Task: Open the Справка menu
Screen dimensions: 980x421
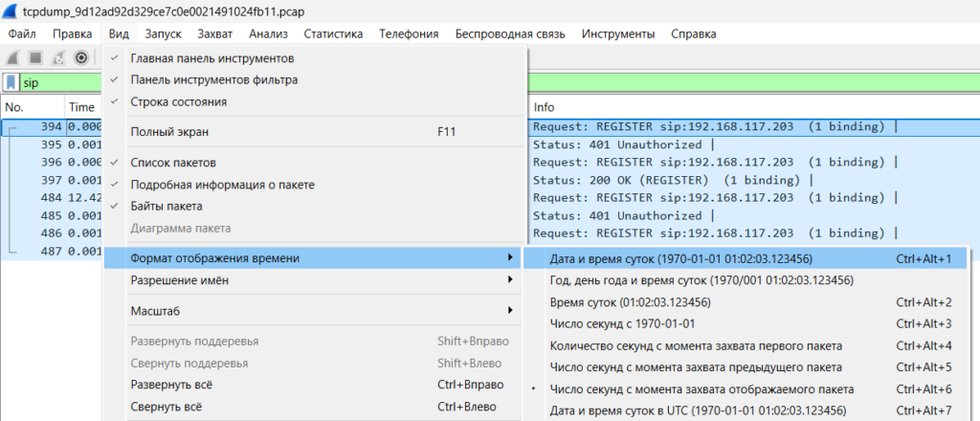Action: (694, 34)
